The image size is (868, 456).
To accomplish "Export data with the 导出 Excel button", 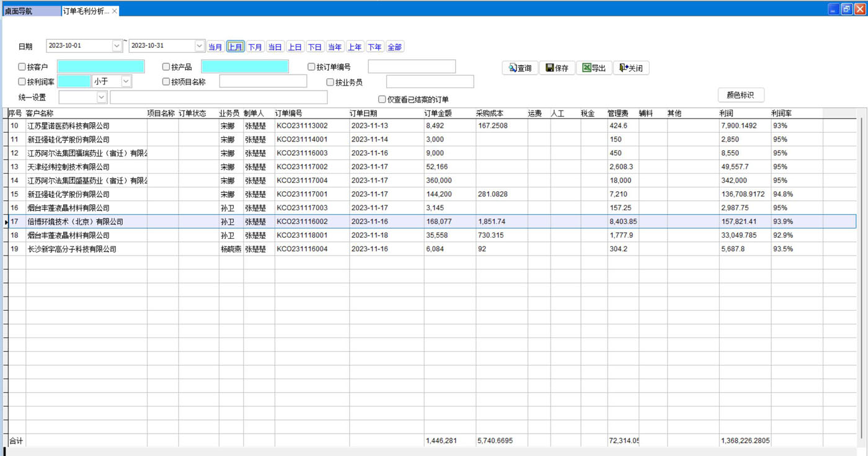I will [594, 68].
